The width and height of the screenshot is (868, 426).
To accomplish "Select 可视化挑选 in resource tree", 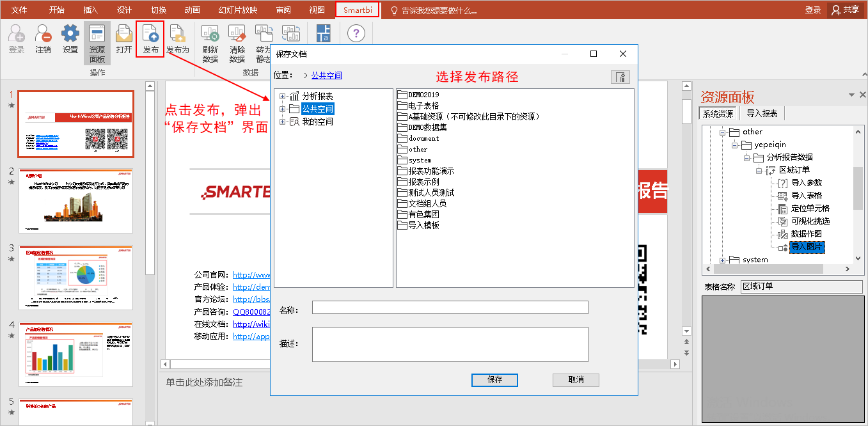I will pos(810,221).
